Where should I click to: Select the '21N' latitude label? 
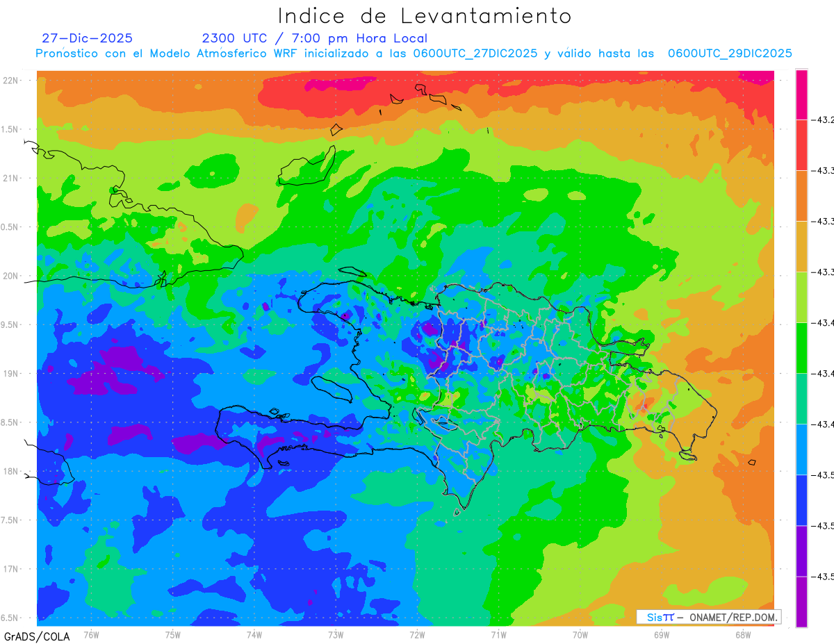coord(12,178)
